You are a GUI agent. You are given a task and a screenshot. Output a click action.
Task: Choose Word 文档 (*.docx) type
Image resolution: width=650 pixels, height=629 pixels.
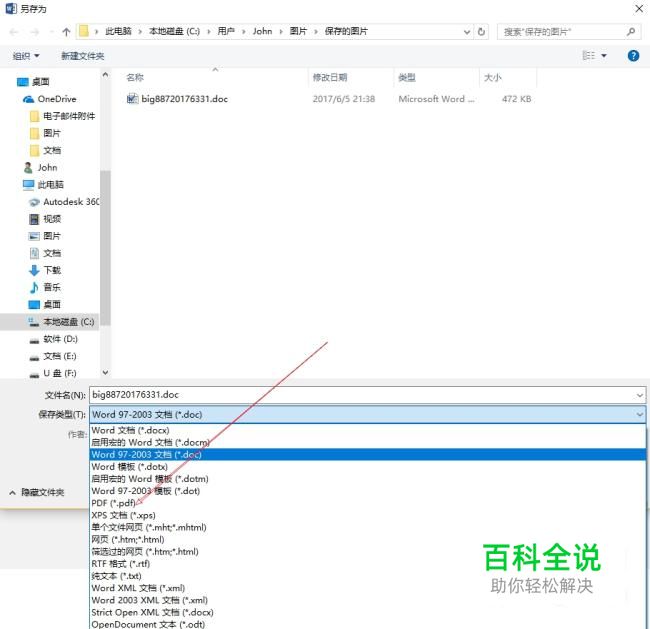[x=368, y=430]
